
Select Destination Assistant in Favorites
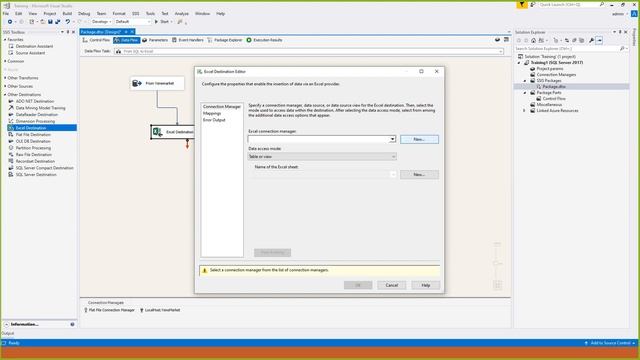34,47
